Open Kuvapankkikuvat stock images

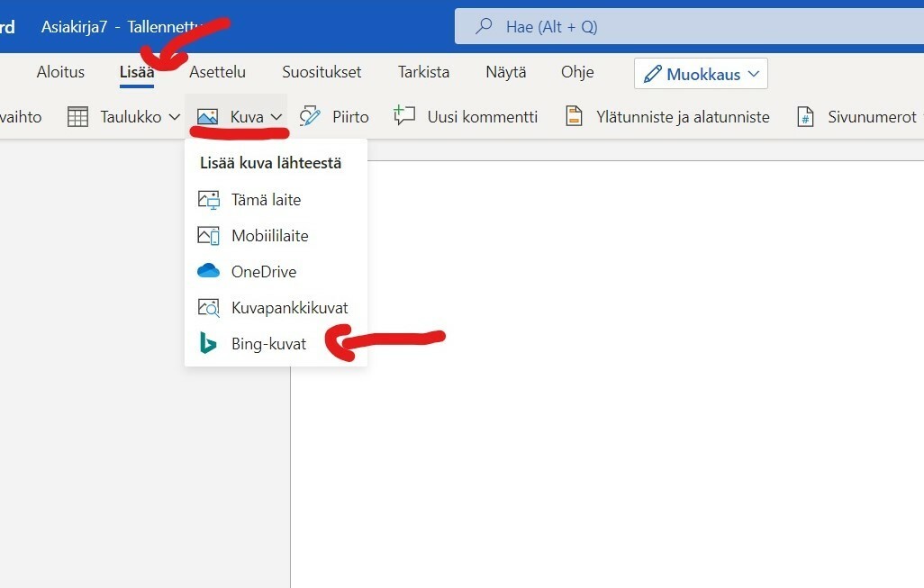click(289, 308)
